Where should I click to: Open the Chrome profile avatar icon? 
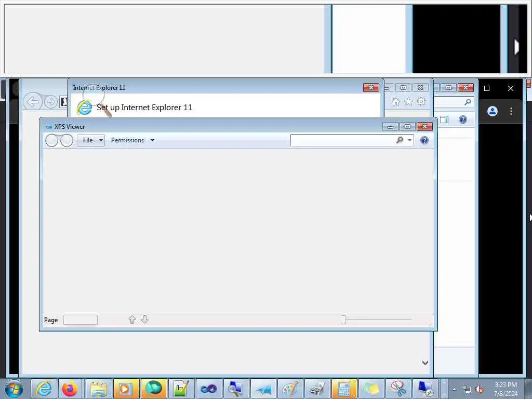[493, 111]
